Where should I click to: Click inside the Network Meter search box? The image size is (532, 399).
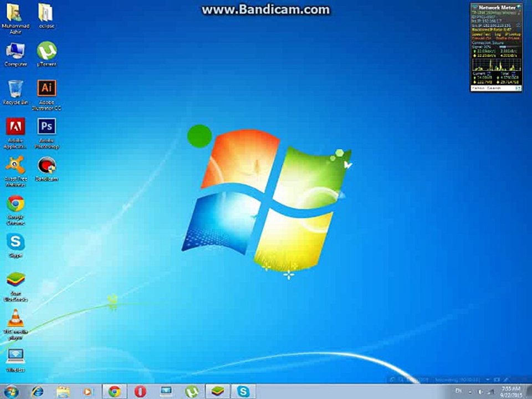pyautogui.click(x=492, y=88)
